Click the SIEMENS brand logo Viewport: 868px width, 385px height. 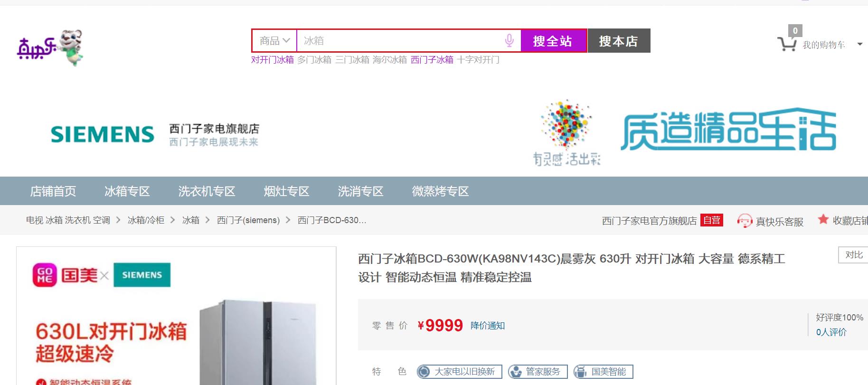point(103,134)
